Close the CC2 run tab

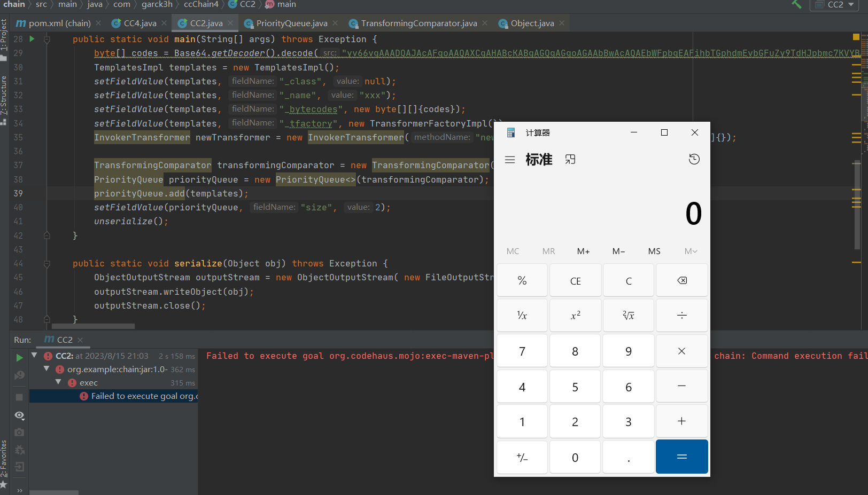[x=80, y=340]
